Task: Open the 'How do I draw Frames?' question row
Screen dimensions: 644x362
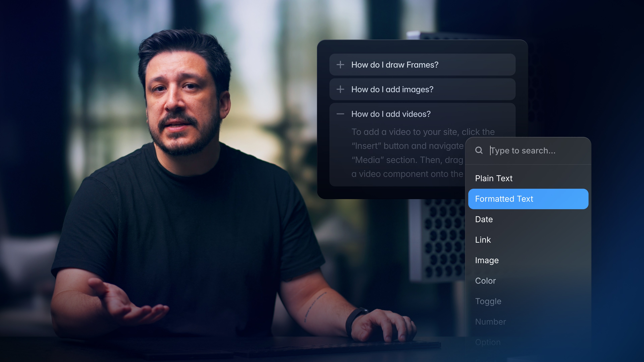Action: point(395,65)
